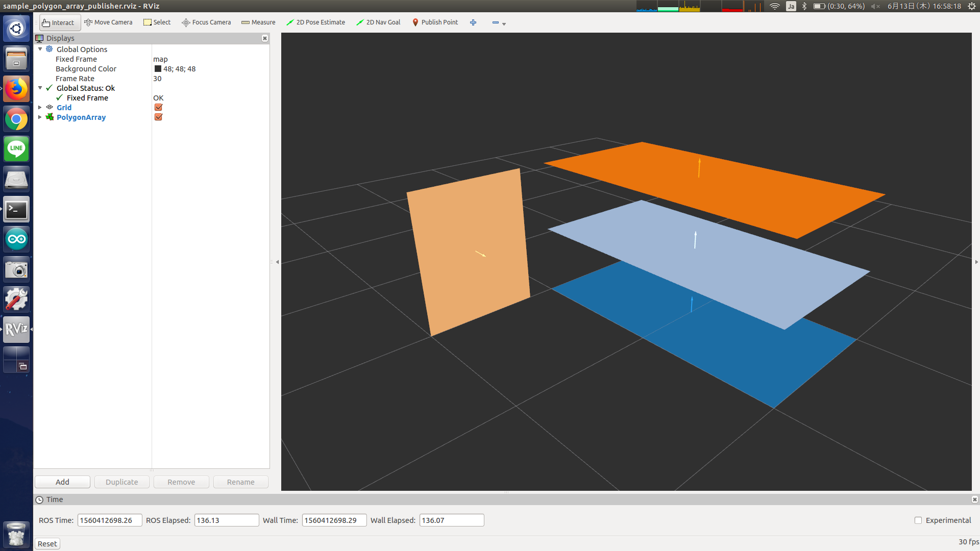Click the left panel collapse arrow
The width and height of the screenshot is (980, 551).
(x=277, y=262)
